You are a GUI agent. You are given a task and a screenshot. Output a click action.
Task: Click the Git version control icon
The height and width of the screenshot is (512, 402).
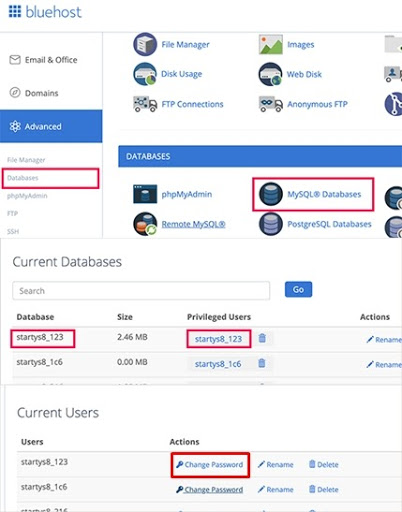coord(394,104)
